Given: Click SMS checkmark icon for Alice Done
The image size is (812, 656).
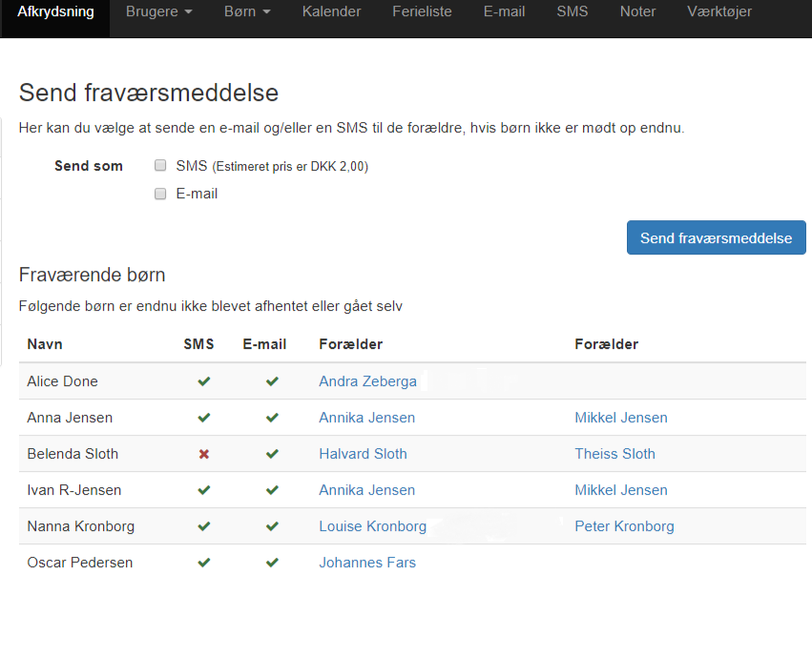Looking at the screenshot, I should (204, 381).
